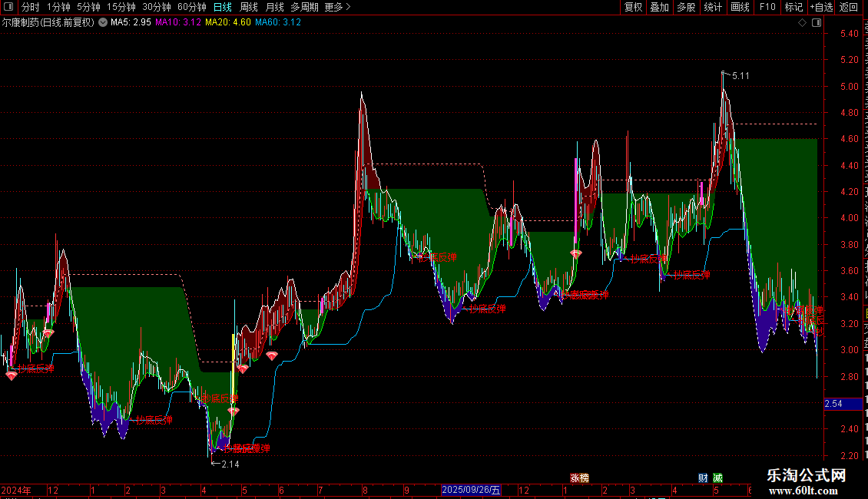Open the F10 company info
868x499 pixels.
tap(767, 7)
